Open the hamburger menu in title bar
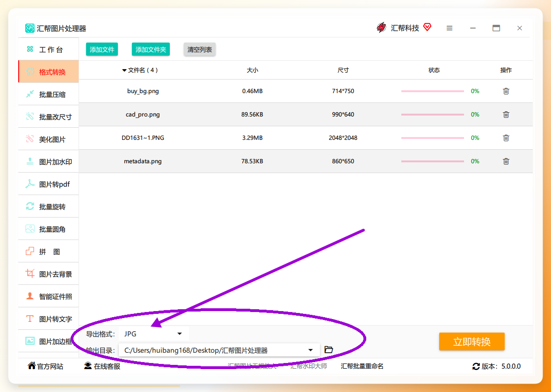Screen dimensions: 551x392 coord(449,29)
